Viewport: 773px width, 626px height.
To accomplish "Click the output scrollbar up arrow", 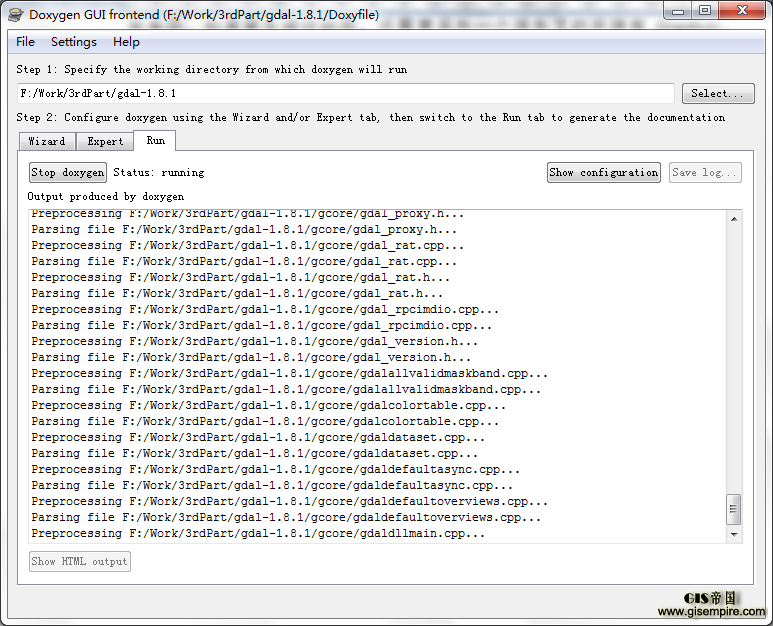I will point(734,219).
